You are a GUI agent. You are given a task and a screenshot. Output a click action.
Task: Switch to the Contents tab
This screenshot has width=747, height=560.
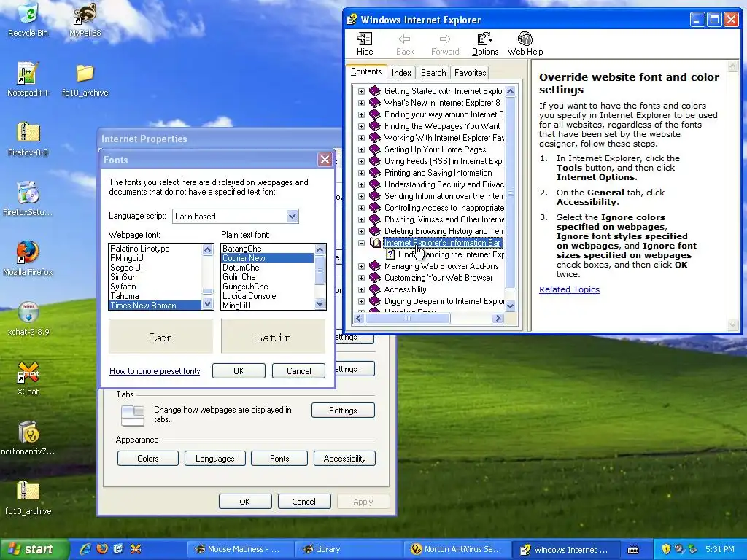point(366,71)
